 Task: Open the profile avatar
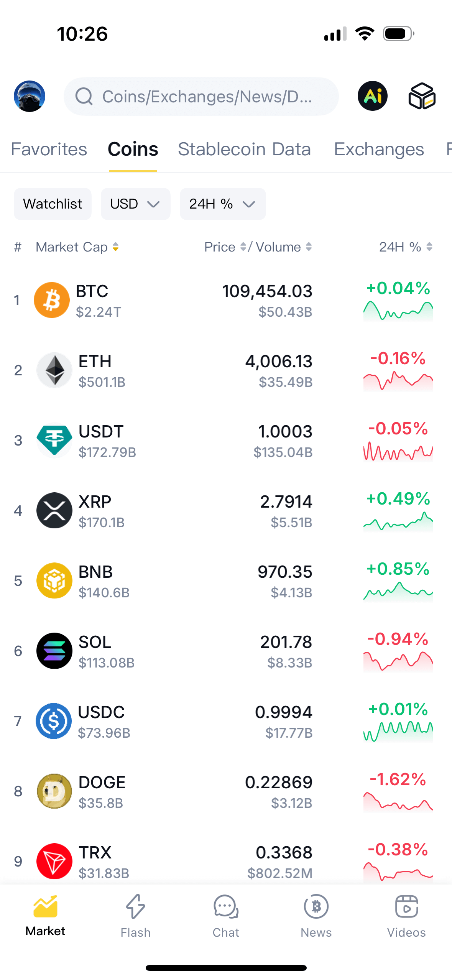coord(30,96)
